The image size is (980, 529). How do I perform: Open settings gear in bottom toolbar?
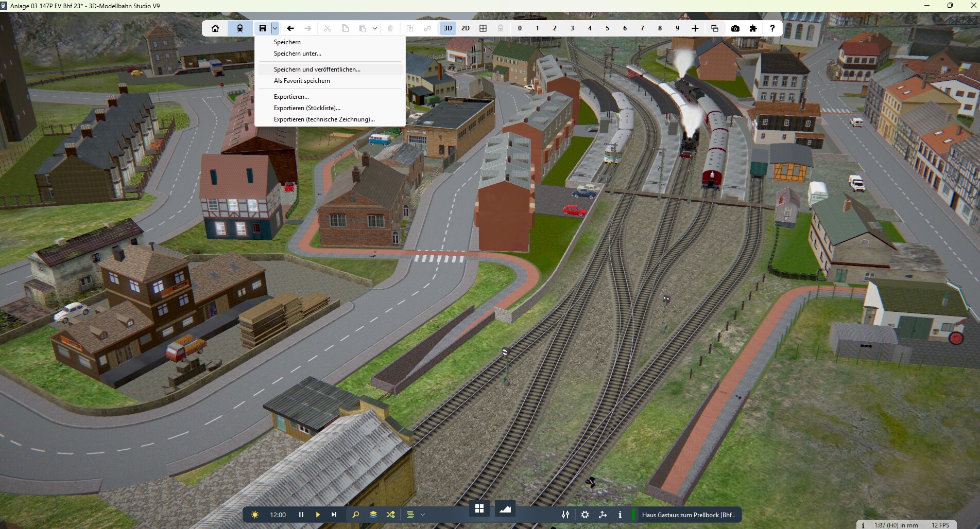coord(585,515)
